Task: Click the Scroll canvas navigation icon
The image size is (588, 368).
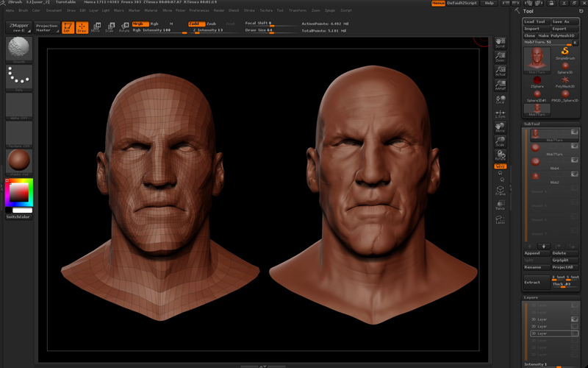Action: click(500, 43)
